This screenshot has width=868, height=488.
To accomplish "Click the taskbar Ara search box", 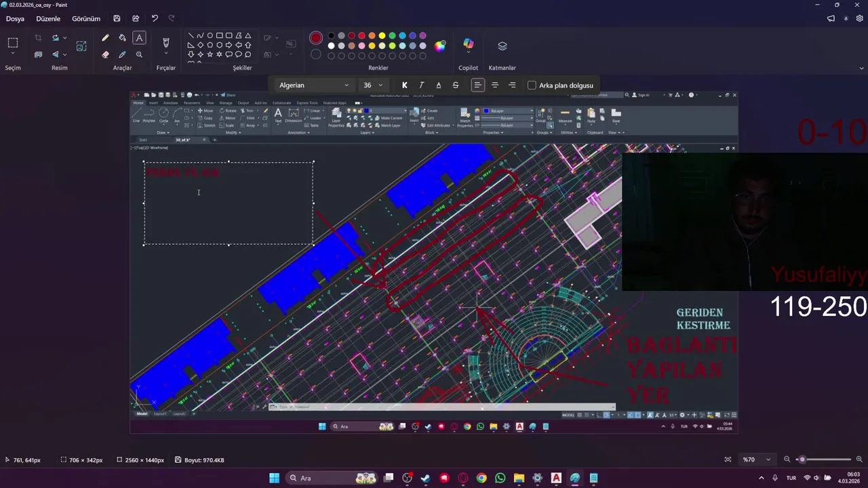I will [x=332, y=478].
